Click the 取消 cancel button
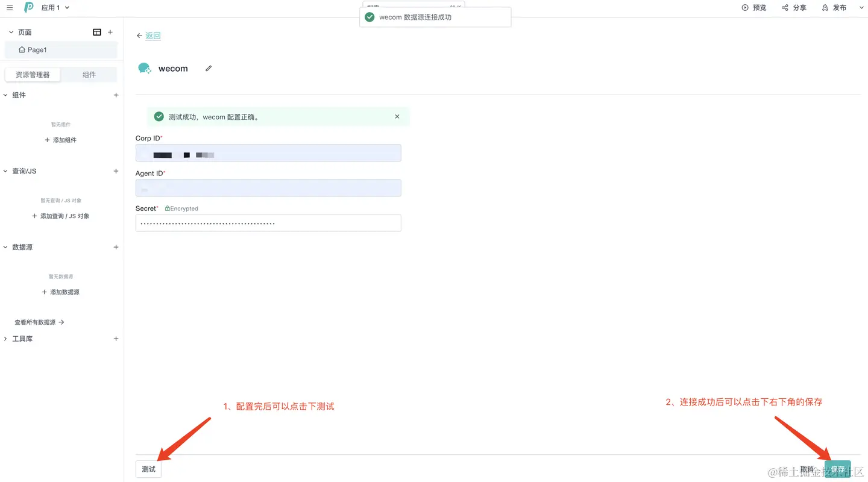This screenshot has height=482, width=868. (x=807, y=469)
